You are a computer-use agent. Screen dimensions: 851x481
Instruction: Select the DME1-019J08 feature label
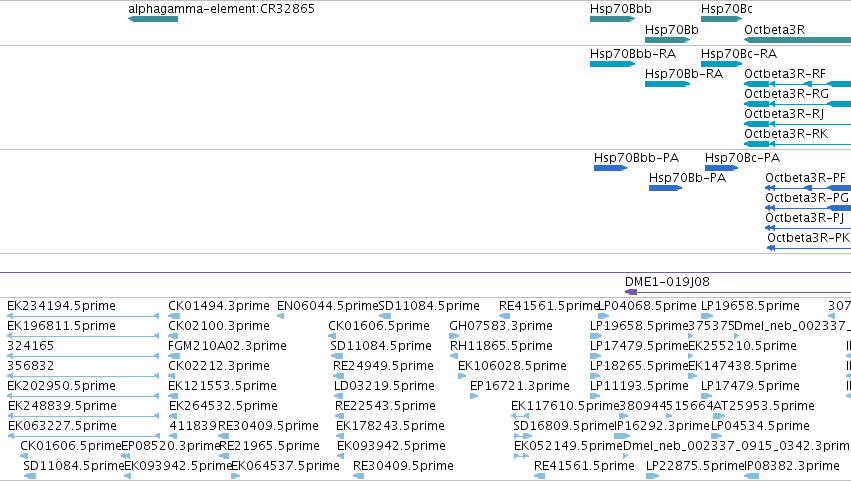click(x=667, y=282)
